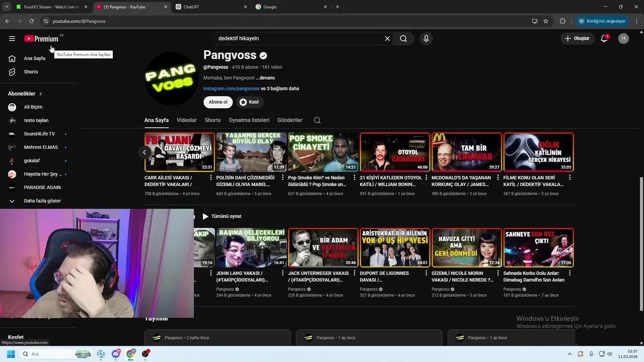
Task: Reload the page
Action: pyautogui.click(x=31, y=21)
